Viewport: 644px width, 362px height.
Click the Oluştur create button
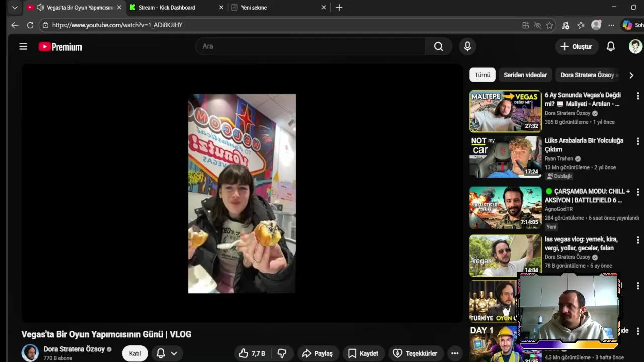coord(577,46)
